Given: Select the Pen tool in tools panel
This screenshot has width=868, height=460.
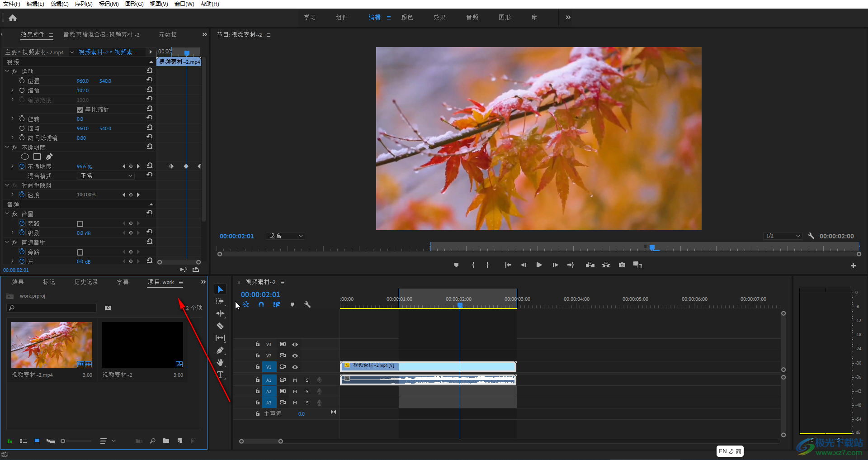Looking at the screenshot, I should point(220,350).
